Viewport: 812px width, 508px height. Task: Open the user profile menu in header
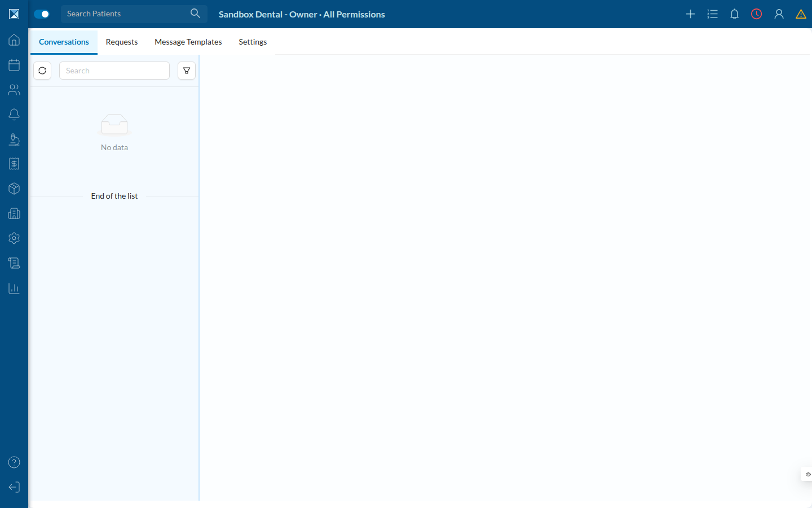pyautogui.click(x=779, y=14)
